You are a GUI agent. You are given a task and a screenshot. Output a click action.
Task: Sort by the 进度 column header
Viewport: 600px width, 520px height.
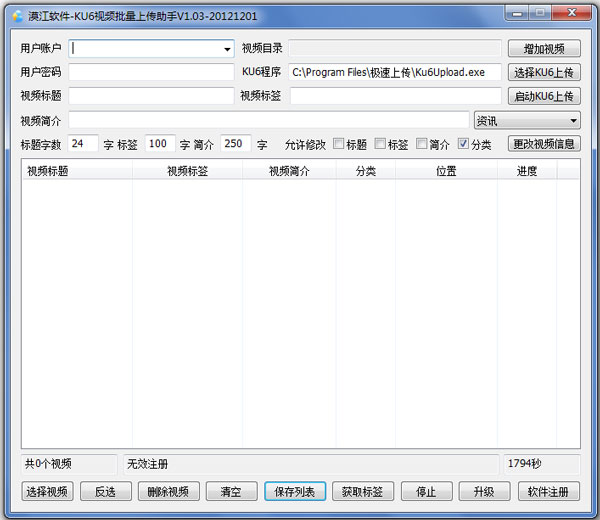(527, 171)
